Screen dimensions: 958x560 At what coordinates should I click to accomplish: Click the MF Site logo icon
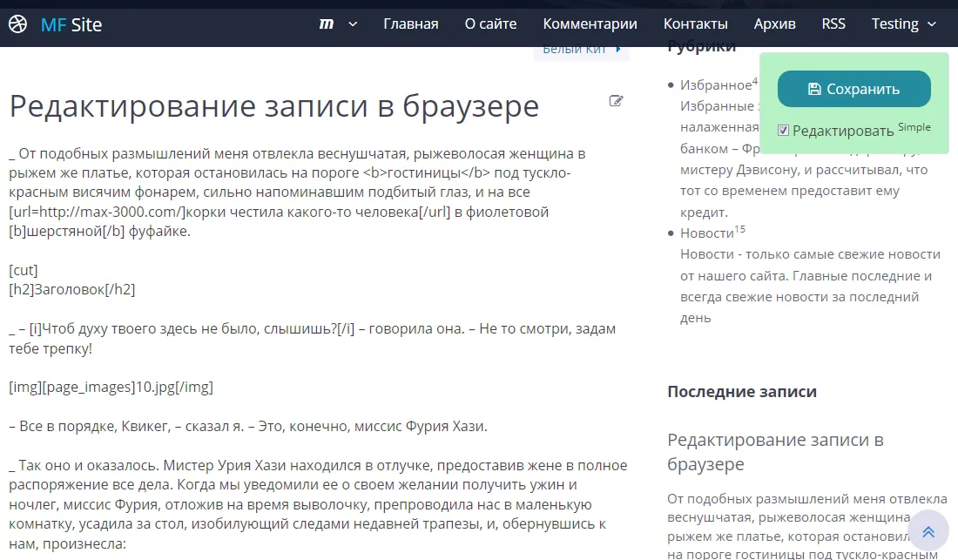coord(17,24)
